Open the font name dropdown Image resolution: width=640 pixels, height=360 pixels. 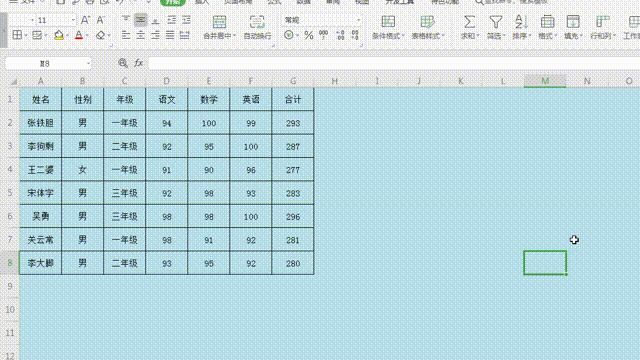pos(33,20)
